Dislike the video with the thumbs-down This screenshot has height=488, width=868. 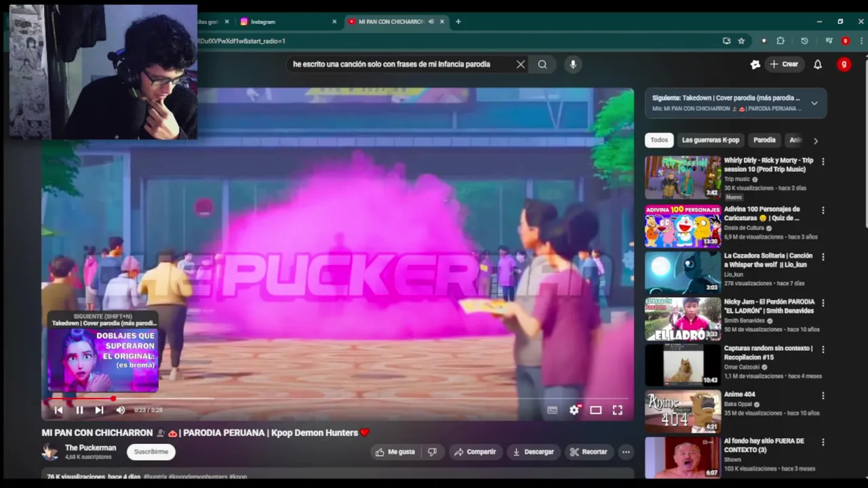(432, 452)
